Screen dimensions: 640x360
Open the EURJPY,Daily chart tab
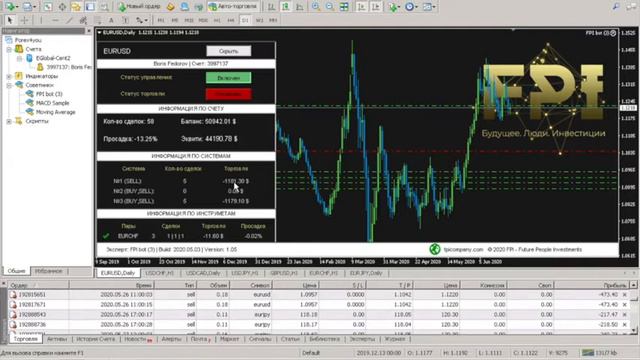coord(366,273)
